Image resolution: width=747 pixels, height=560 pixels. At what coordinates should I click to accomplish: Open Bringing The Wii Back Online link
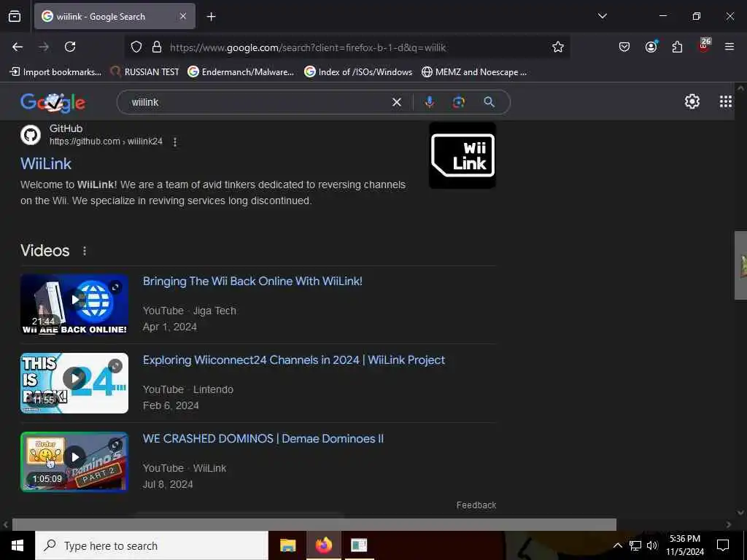point(252,281)
